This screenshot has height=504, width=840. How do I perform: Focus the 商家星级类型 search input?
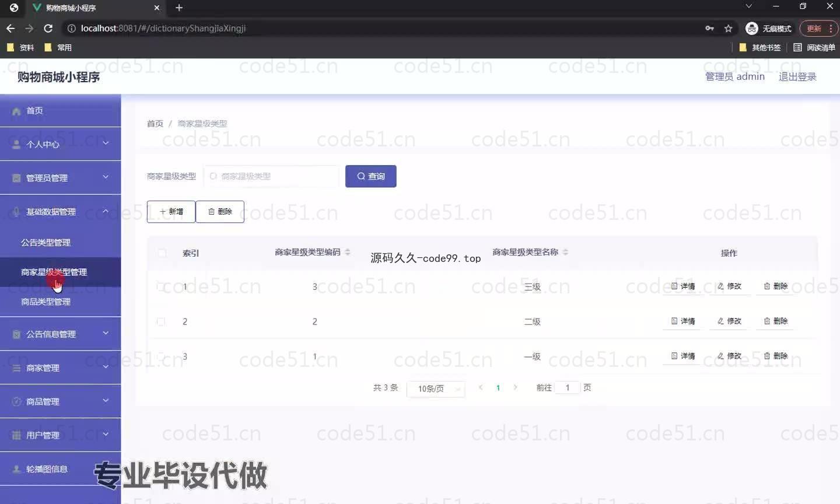pyautogui.click(x=271, y=176)
